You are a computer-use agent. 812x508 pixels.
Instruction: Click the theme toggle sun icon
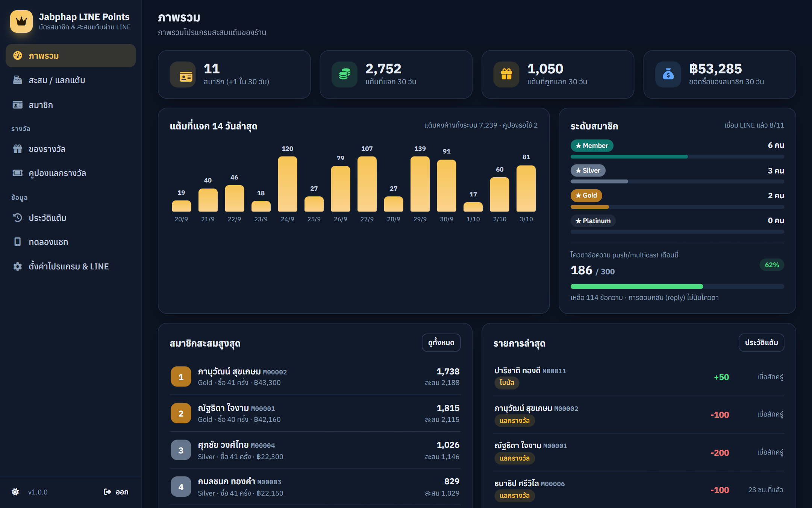click(15, 492)
